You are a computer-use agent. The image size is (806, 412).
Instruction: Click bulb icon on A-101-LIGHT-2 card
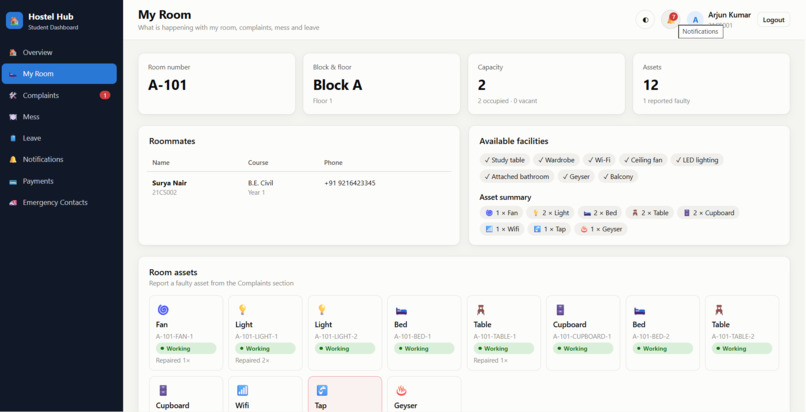pos(322,310)
